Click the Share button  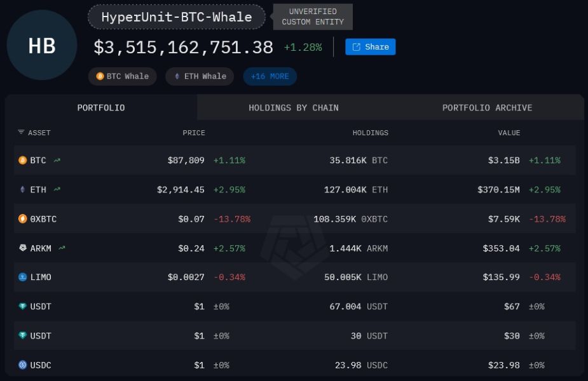[x=370, y=46]
